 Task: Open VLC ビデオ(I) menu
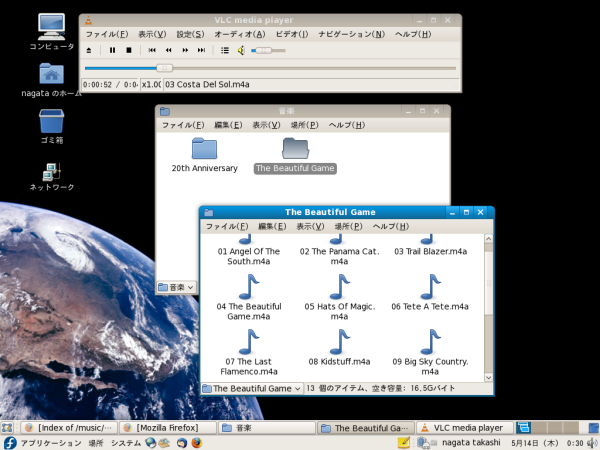coord(292,34)
